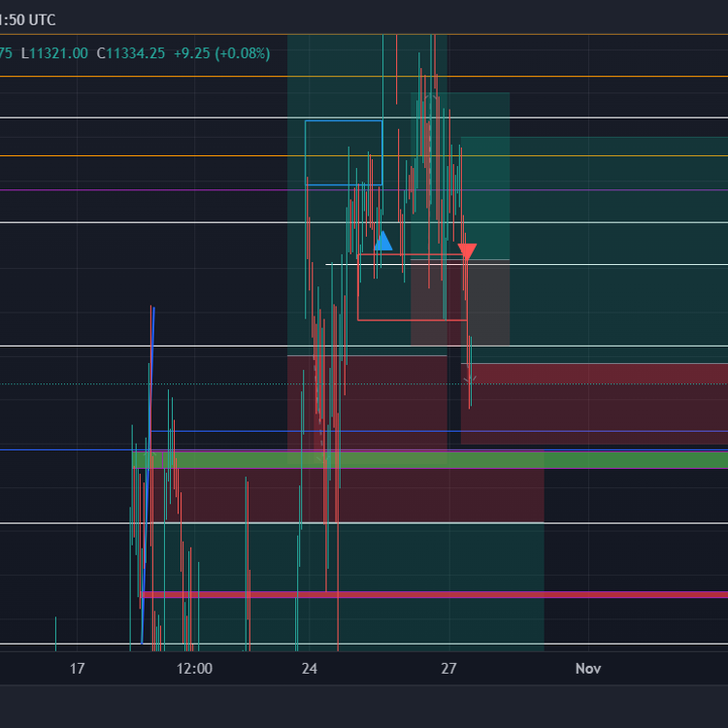Click the 27 date label on time axis
728x728 pixels.
[448, 669]
